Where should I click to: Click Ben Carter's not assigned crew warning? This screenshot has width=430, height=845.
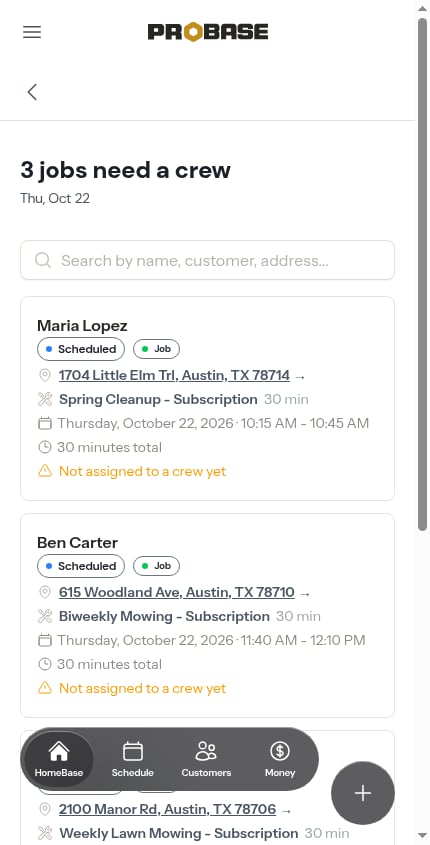pos(132,688)
